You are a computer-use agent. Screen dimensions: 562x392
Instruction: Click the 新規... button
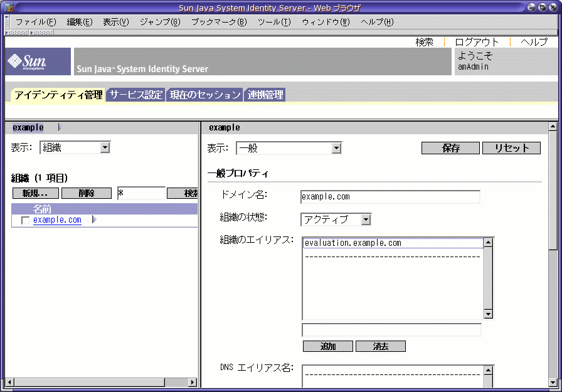click(x=36, y=193)
